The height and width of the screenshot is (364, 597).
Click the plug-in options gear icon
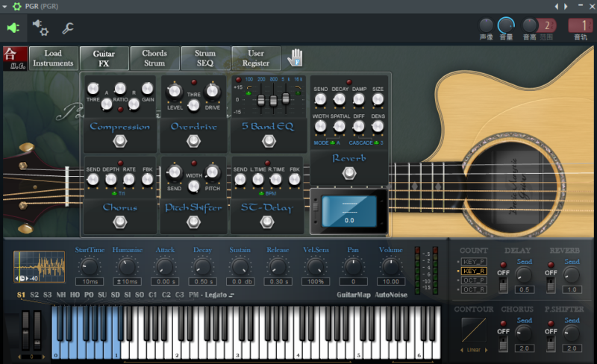(40, 28)
